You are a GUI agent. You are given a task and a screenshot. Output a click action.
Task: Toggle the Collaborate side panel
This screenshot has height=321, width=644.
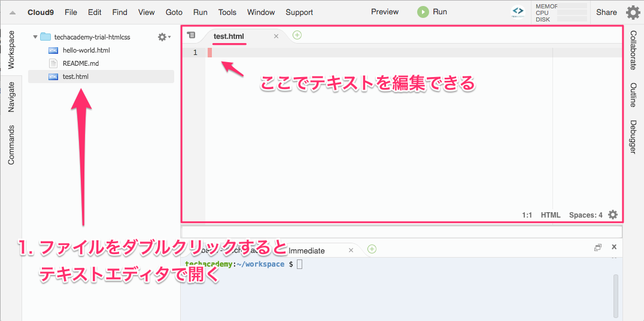[x=633, y=50]
